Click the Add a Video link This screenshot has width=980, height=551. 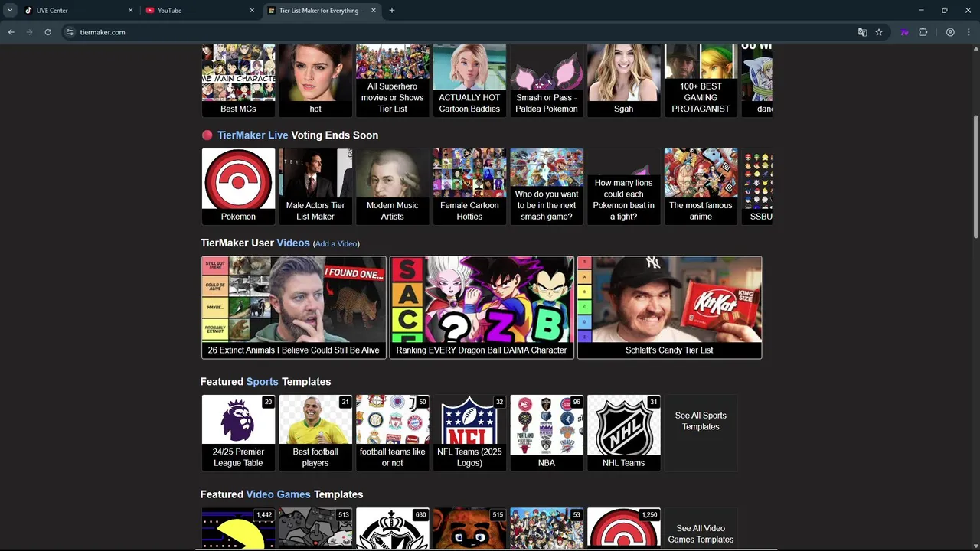(336, 243)
